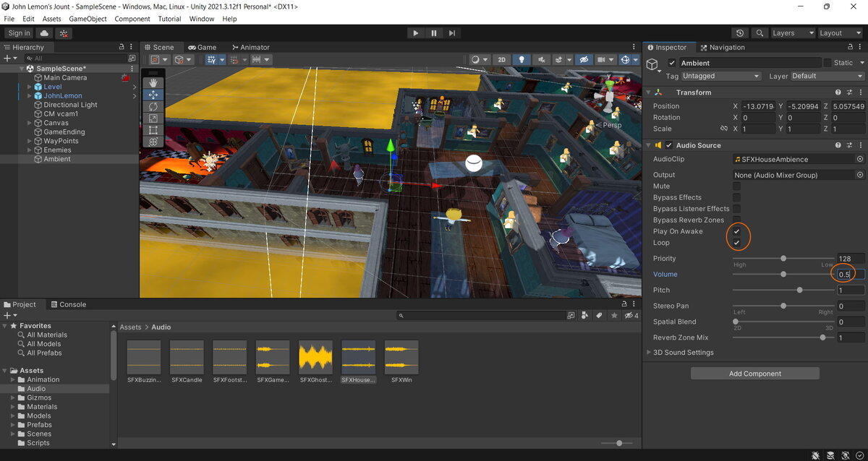The width and height of the screenshot is (868, 461).
Task: Expand the JohnLemon object in Hierarchy
Action: coord(30,95)
